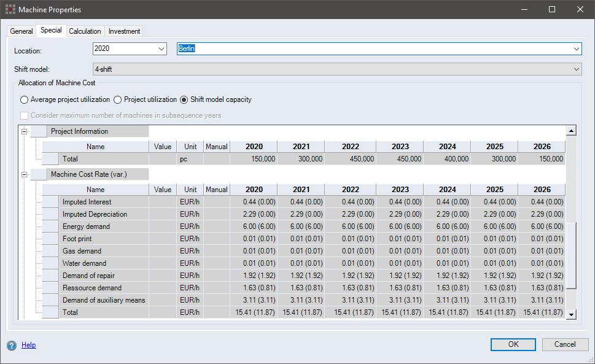
Task: Click the row header button beside Imputed Interest
Action: click(50, 202)
